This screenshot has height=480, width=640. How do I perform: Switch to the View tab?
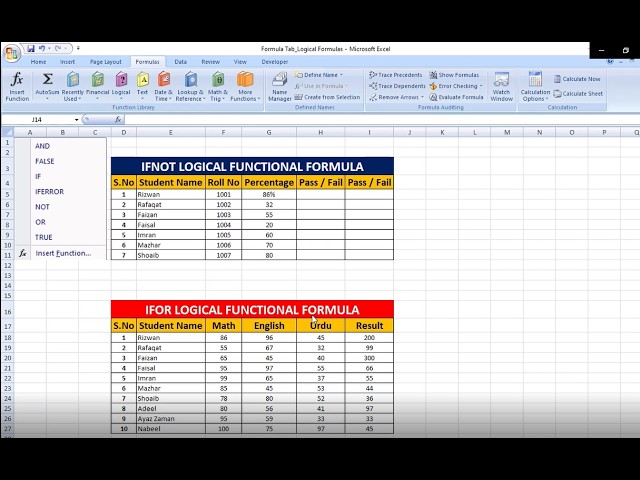pyautogui.click(x=240, y=62)
